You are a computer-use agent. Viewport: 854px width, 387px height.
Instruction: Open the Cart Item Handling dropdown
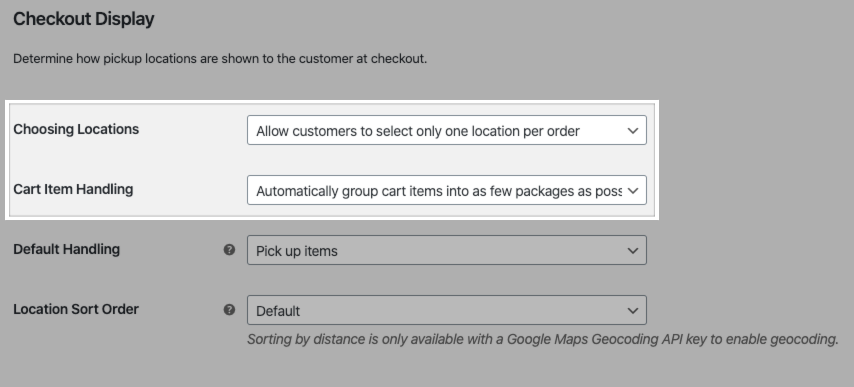(x=447, y=190)
